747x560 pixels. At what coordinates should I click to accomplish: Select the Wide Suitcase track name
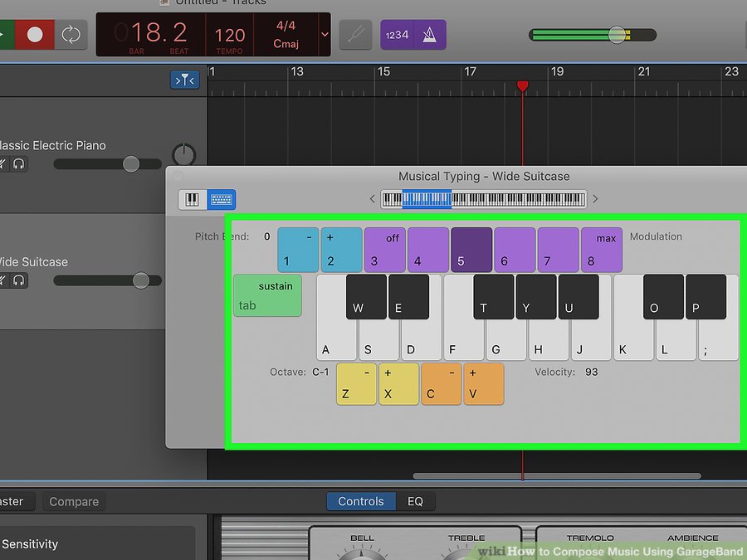(33, 262)
